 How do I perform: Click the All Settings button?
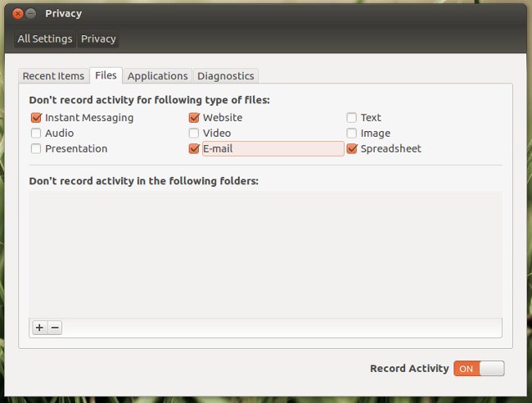click(45, 38)
